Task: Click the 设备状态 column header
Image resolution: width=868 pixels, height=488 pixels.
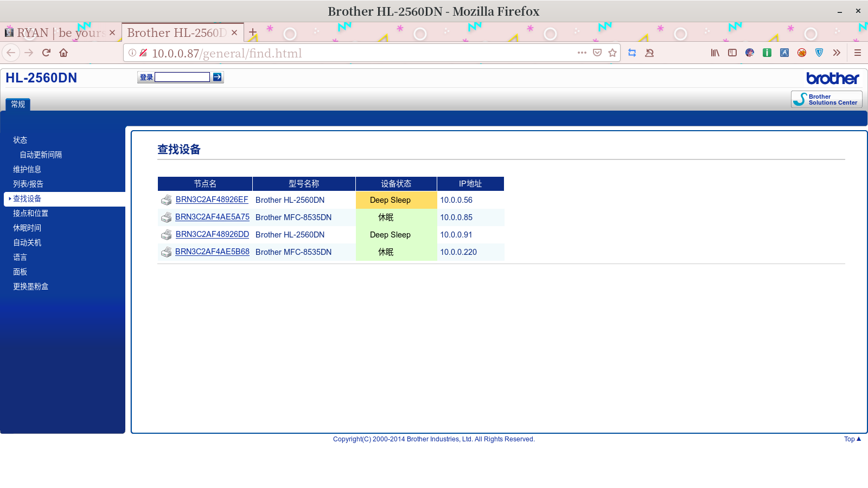Action: [x=396, y=184]
